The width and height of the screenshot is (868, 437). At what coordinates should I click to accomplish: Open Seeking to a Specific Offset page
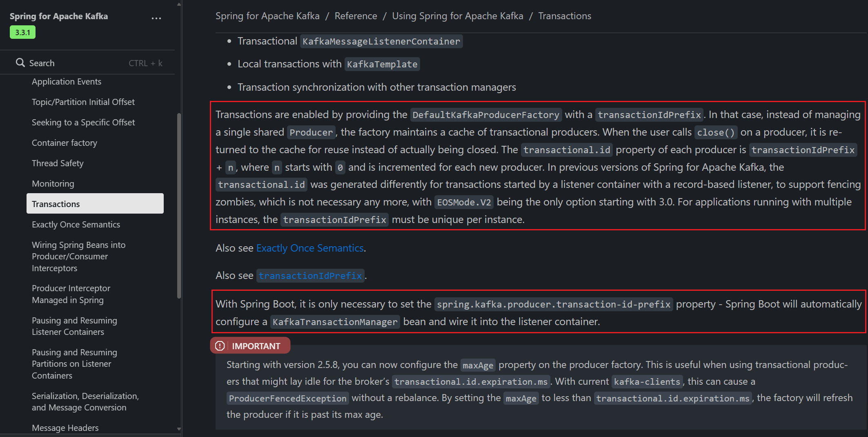tap(83, 122)
